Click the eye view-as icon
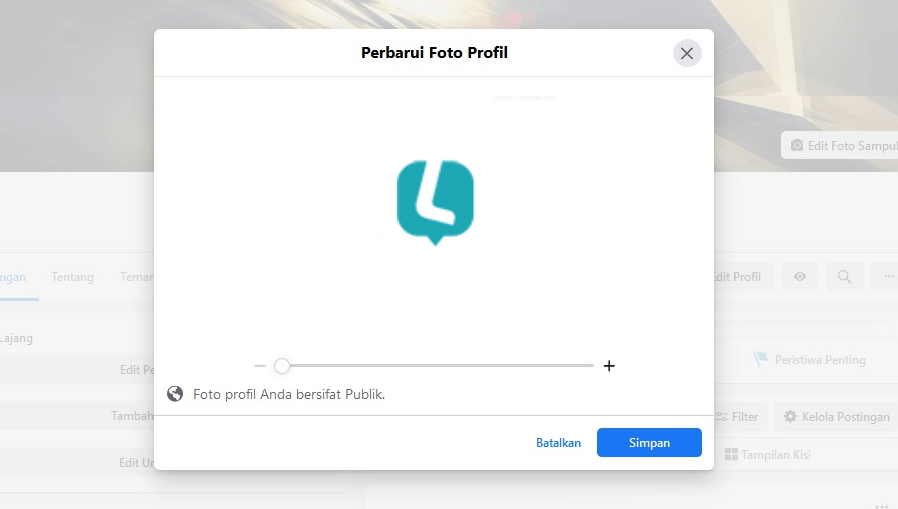This screenshot has width=898, height=509. point(799,277)
